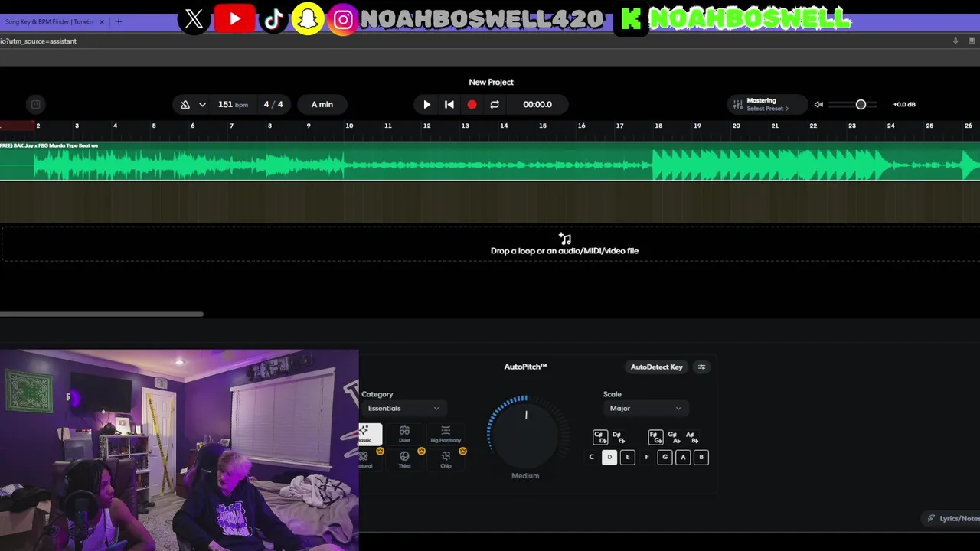Jump to bar 5 on the timeline ruler
Viewport: 980px width, 551px height.
click(154, 126)
